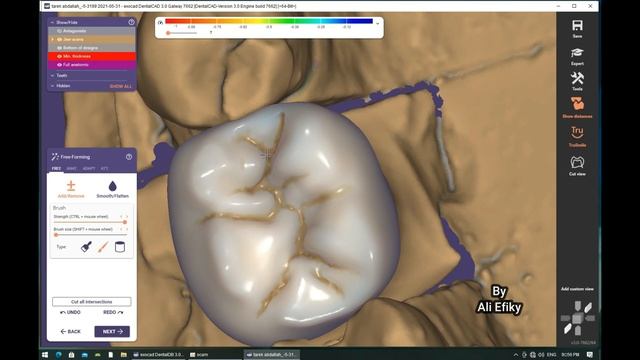Select upper-right diagonal view cube face
The width and height of the screenshot is (640, 360).
point(588,307)
